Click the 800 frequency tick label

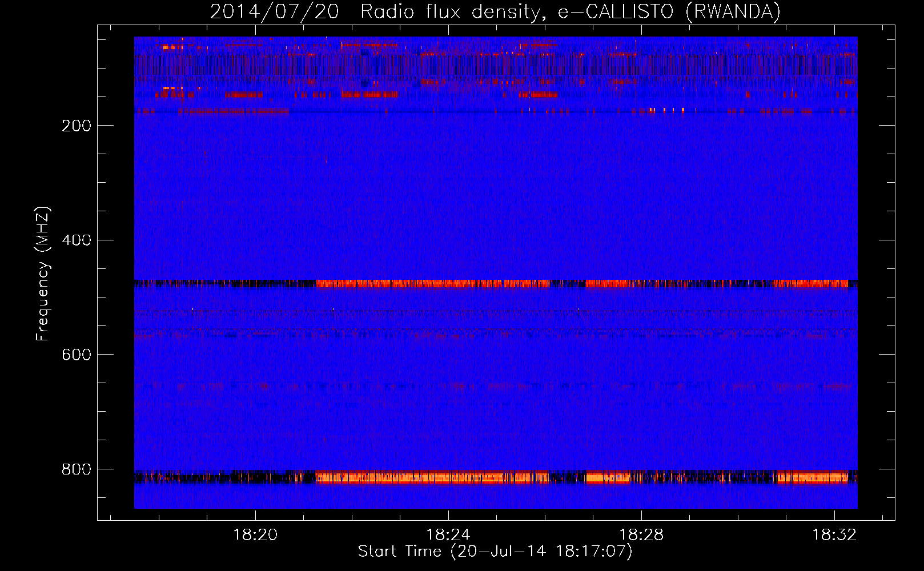coord(77,469)
